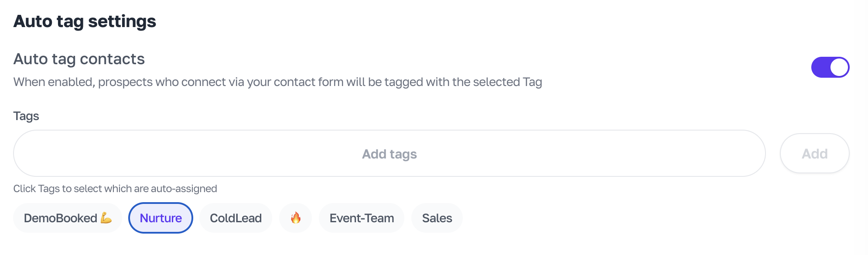Click the flexed bicep emoji in DemoBooked
868x255 pixels.
[106, 217]
